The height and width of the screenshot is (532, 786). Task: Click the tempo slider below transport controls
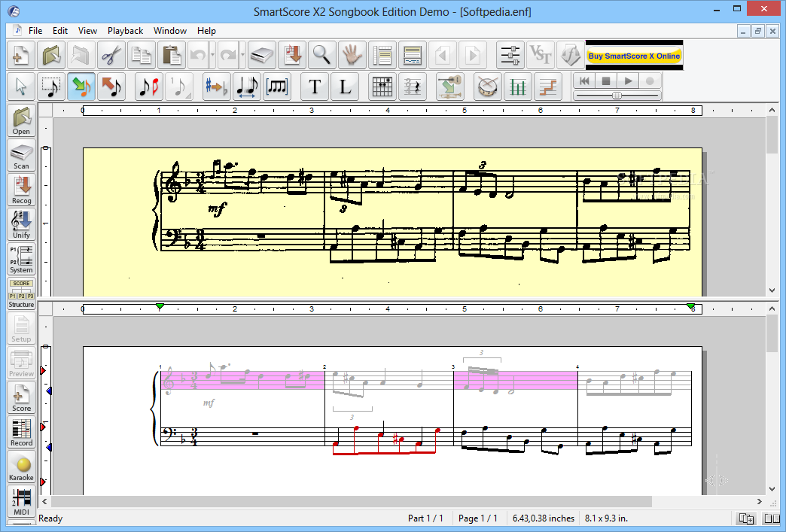pyautogui.click(x=617, y=95)
